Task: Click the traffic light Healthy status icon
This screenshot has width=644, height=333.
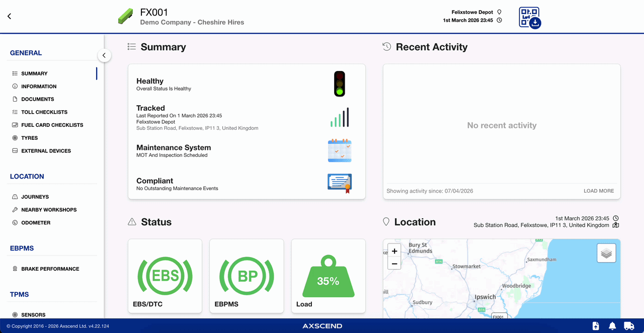Action: coord(340,84)
